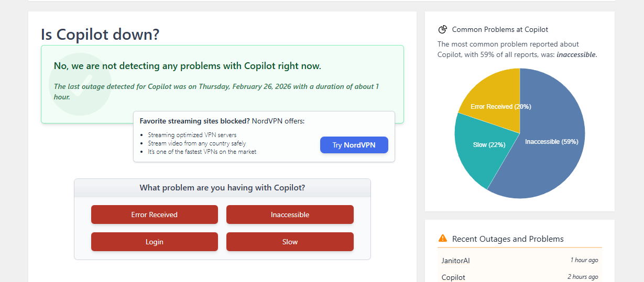Click the orange warning triangle icon
Image resolution: width=644 pixels, height=282 pixels.
(x=443, y=239)
